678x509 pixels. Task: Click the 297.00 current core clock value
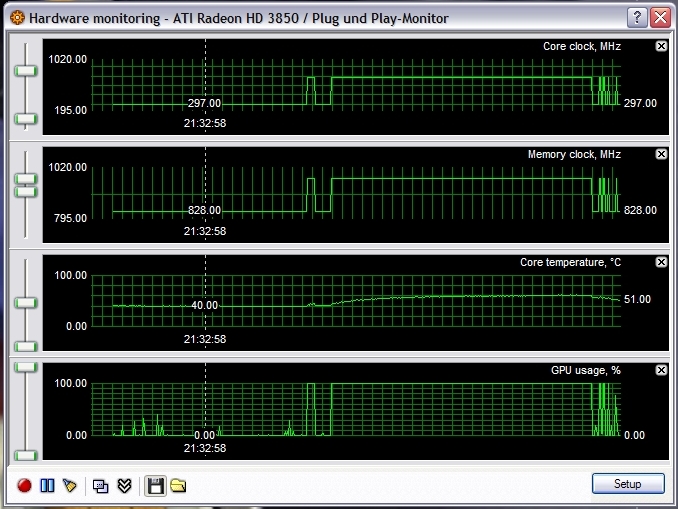coord(640,103)
